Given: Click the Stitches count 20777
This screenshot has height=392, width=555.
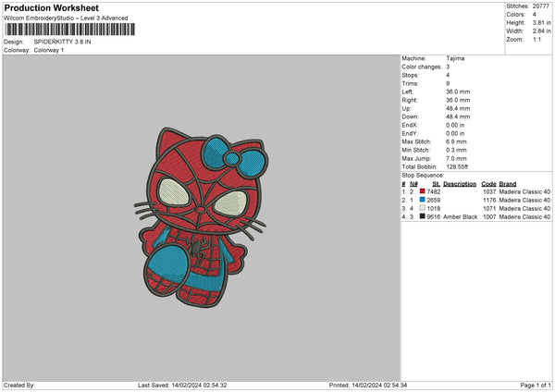Looking at the screenshot, I should 542,6.
